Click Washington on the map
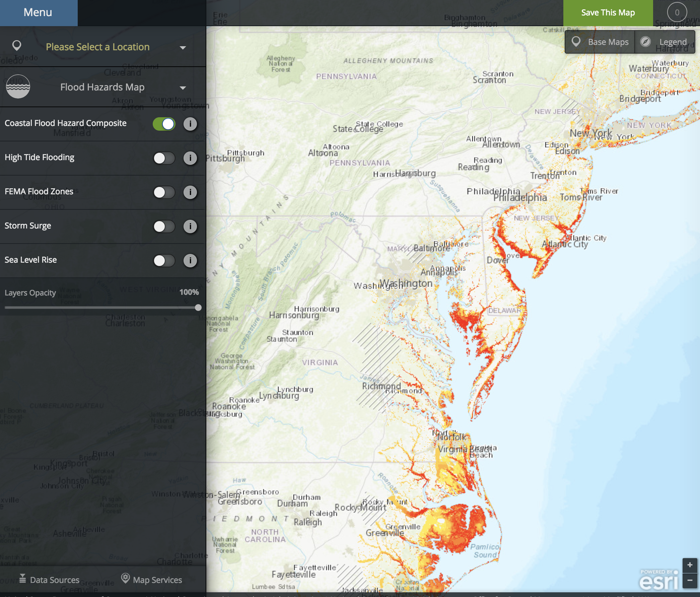 tap(406, 283)
